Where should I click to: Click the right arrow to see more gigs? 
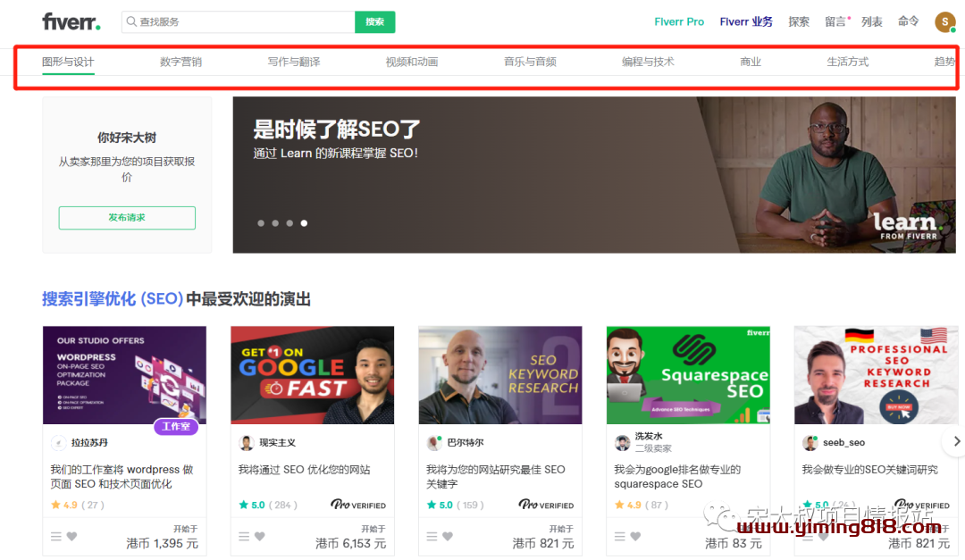tap(956, 440)
